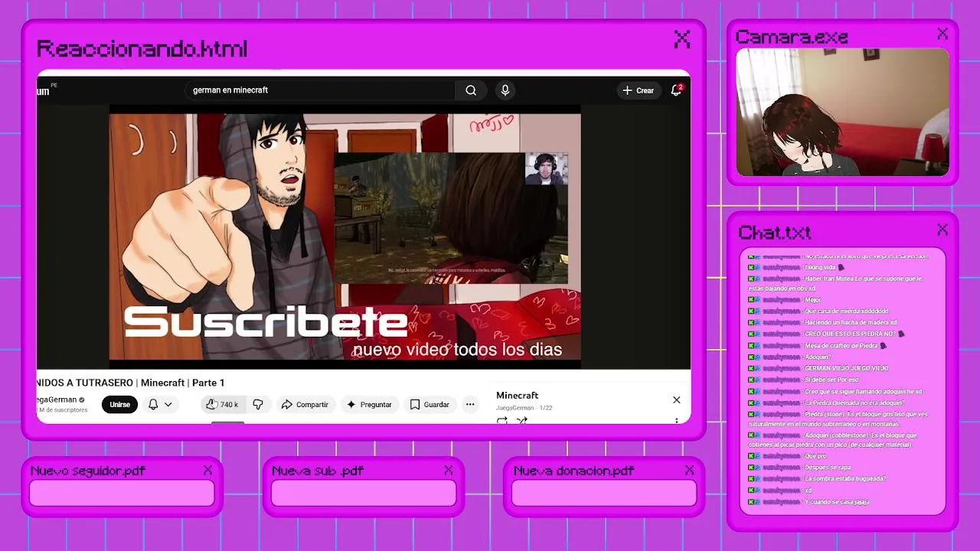
Task: Toggle the playlist loop icon
Action: [502, 420]
